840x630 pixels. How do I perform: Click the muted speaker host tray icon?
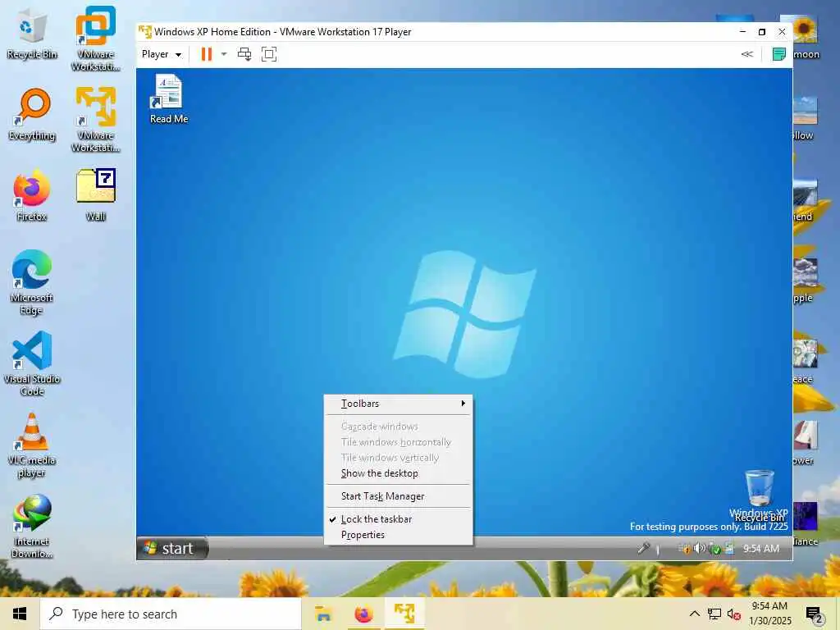click(734, 614)
